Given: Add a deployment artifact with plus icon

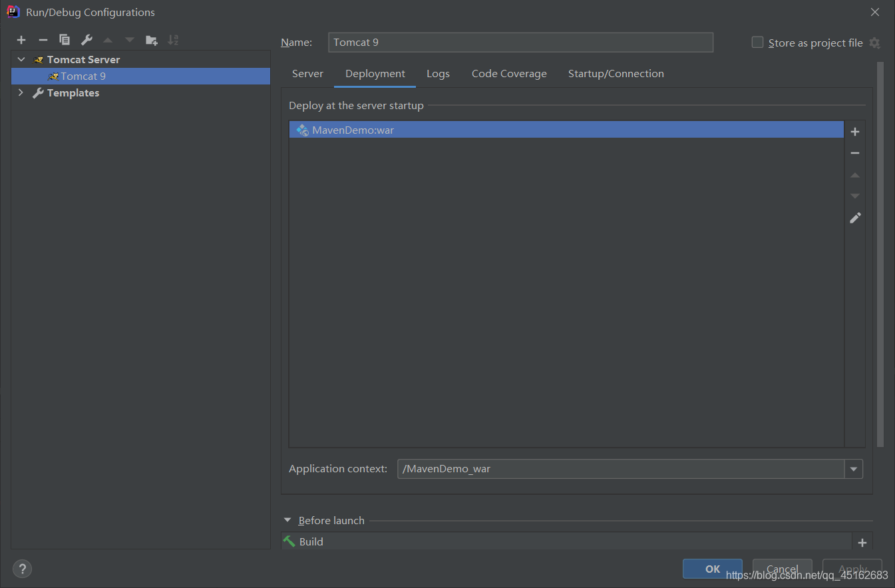Looking at the screenshot, I should [855, 132].
